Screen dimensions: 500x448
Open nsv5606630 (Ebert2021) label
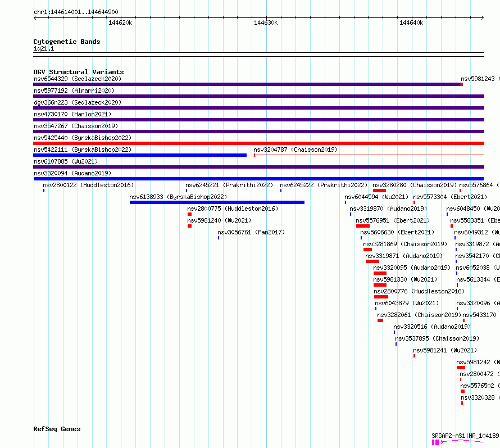pyautogui.click(x=397, y=232)
